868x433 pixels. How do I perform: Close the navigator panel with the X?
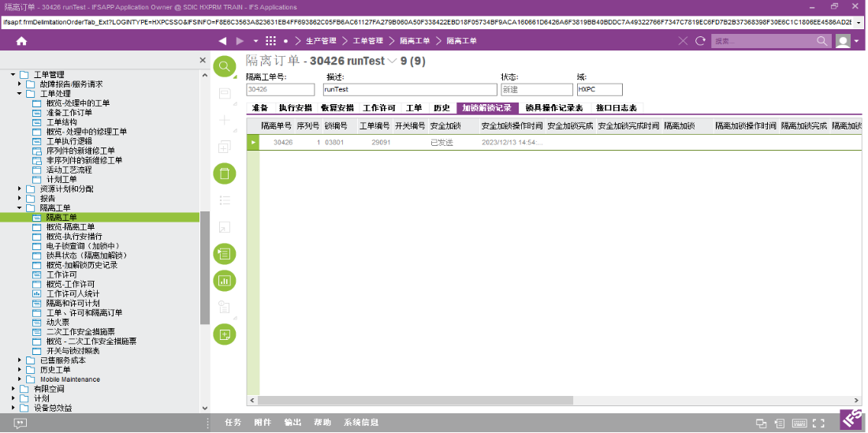(203, 61)
